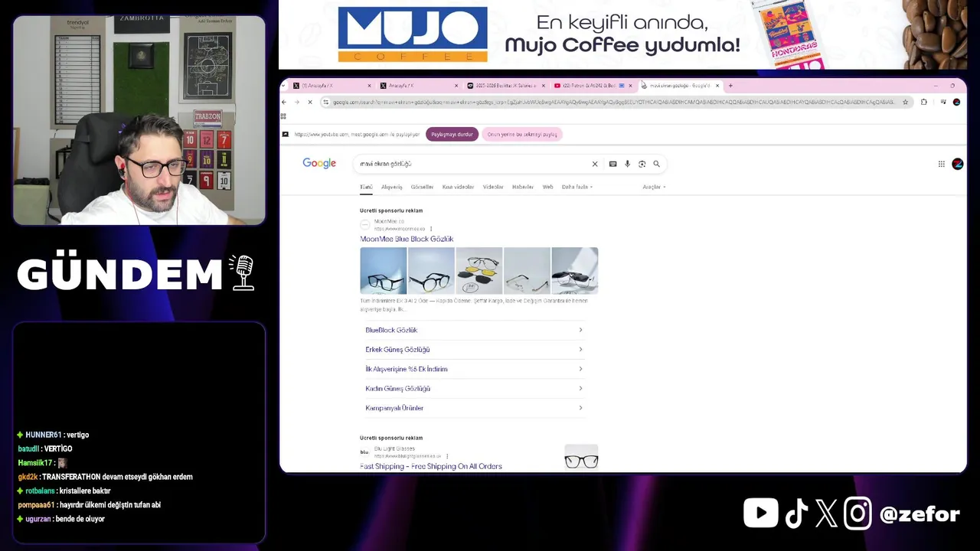Viewport: 980px width, 551px height.
Task: Open Fast Shipping - Free Shipping On All Orders
Action: coord(431,466)
